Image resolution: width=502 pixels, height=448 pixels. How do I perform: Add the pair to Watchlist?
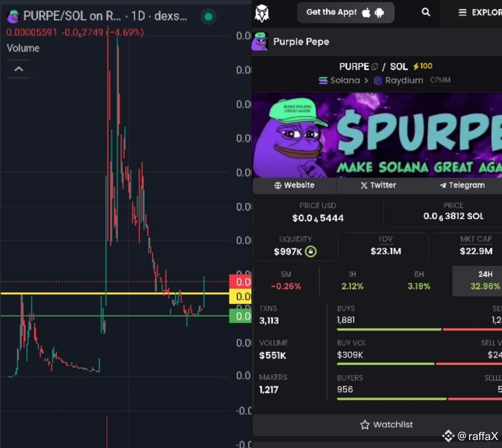point(387,425)
